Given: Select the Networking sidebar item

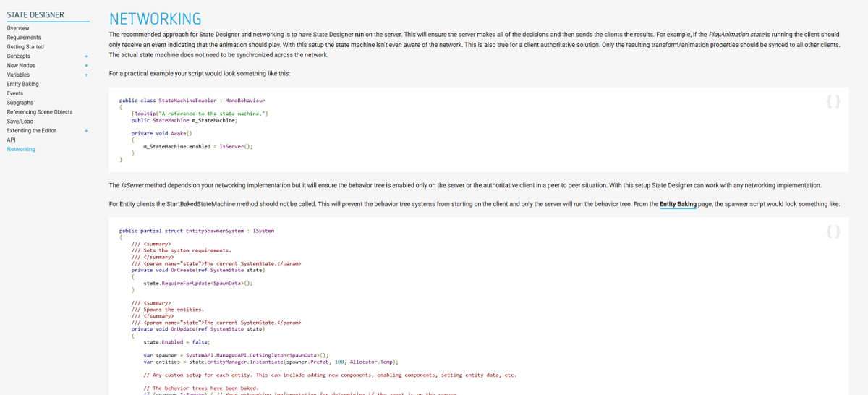Looking at the screenshot, I should (x=21, y=149).
